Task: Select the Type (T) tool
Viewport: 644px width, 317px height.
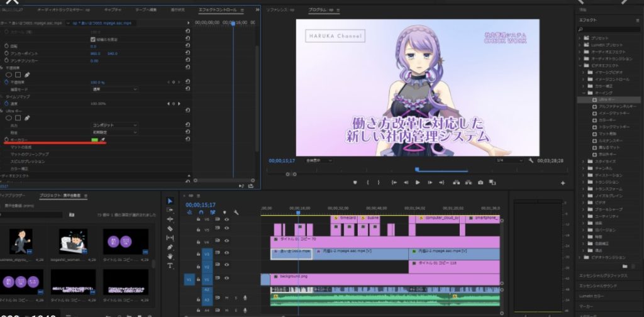Action: tap(170, 265)
